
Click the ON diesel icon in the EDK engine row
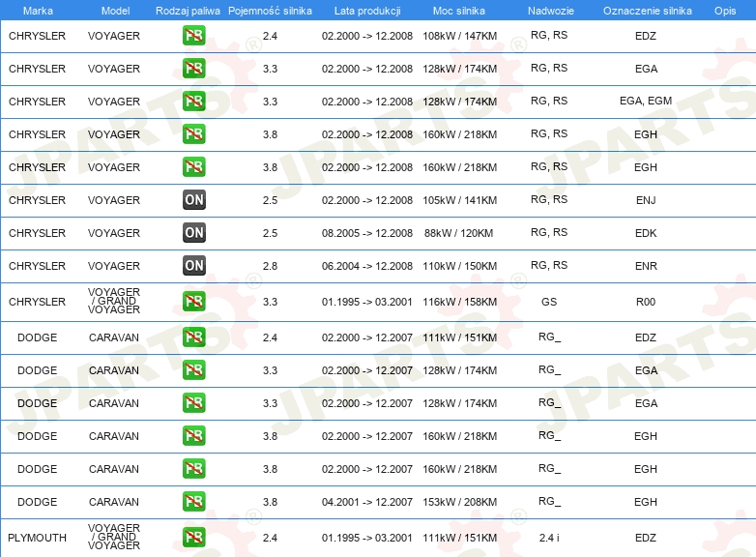click(x=193, y=233)
